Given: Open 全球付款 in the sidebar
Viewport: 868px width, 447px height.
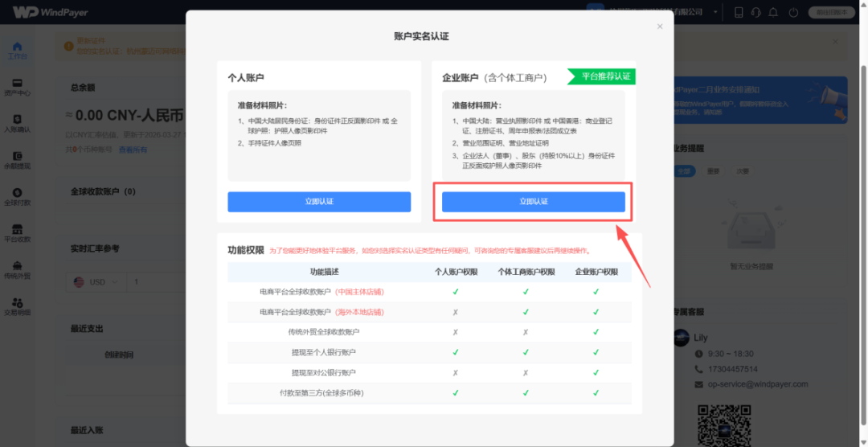Looking at the screenshot, I should coord(17,197).
